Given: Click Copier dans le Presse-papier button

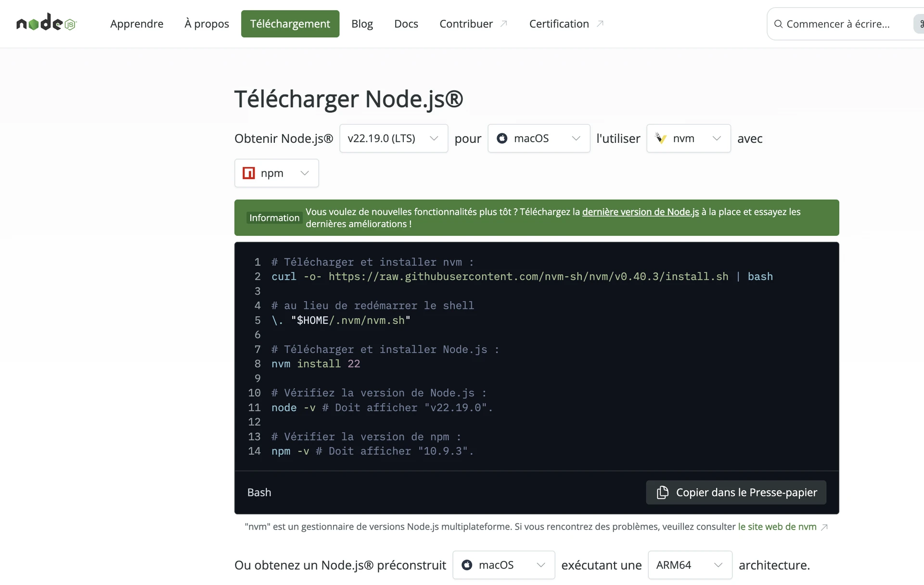Looking at the screenshot, I should pyautogui.click(x=736, y=492).
